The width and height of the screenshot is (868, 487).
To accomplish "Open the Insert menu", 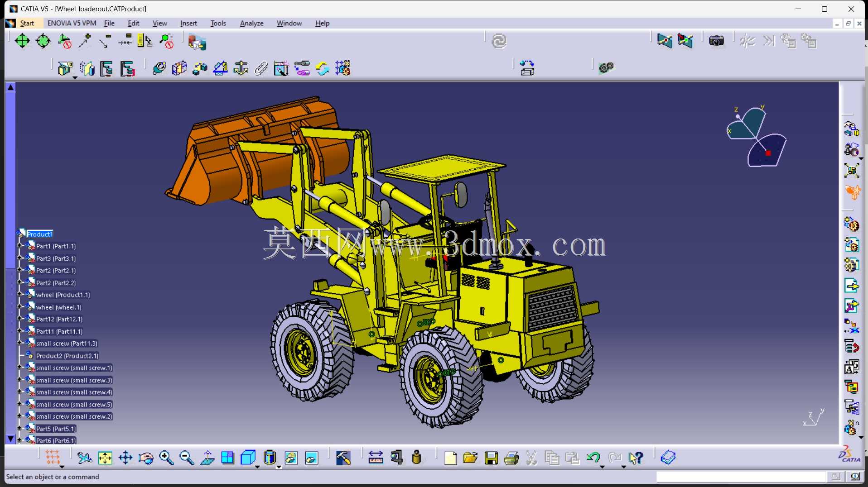I will pos(188,23).
